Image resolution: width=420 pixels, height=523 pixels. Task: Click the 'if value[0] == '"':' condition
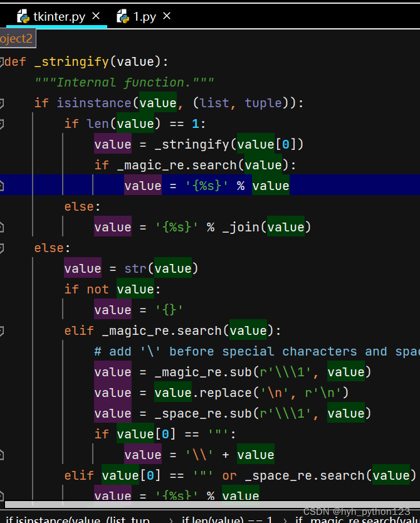coord(165,434)
